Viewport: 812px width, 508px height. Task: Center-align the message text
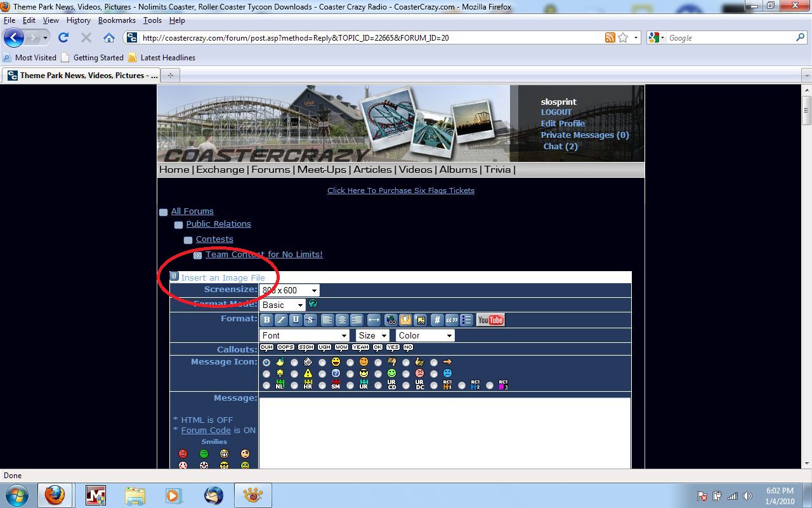tap(342, 320)
